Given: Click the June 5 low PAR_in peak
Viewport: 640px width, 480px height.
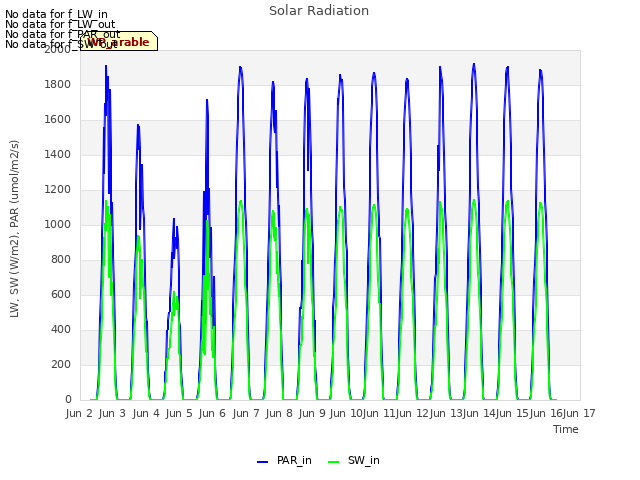Looking at the screenshot, I should tap(174, 219).
